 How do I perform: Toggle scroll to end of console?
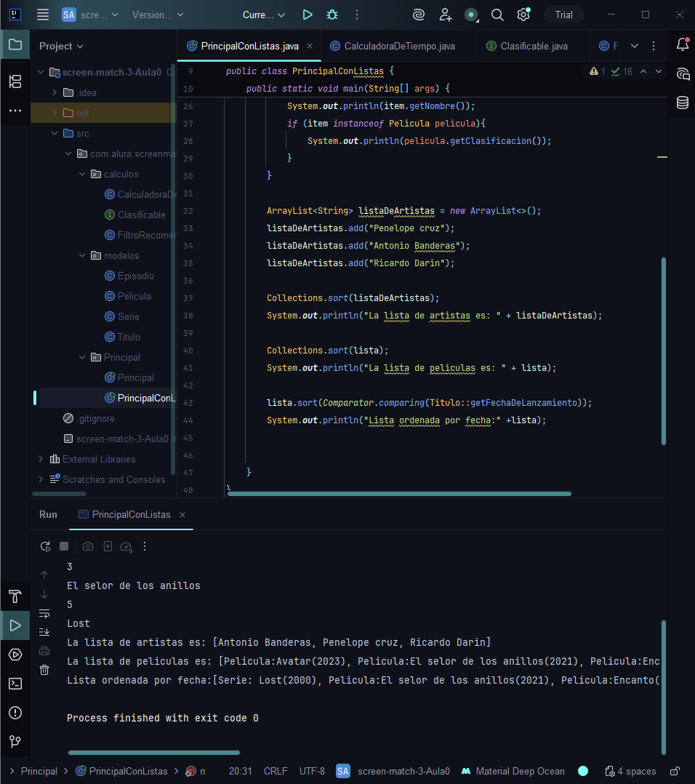click(x=44, y=632)
